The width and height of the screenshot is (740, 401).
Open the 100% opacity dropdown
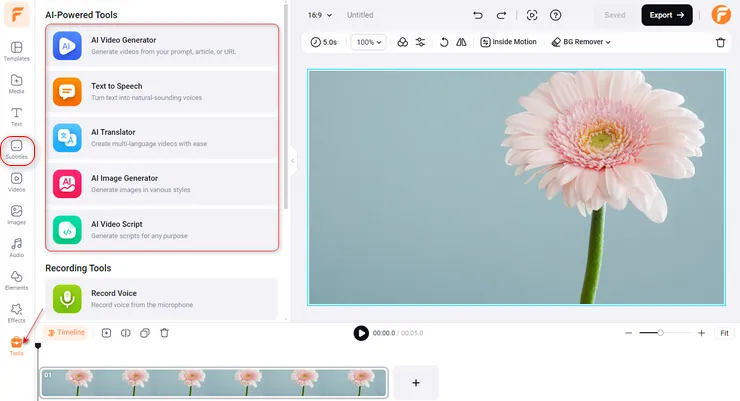(369, 42)
